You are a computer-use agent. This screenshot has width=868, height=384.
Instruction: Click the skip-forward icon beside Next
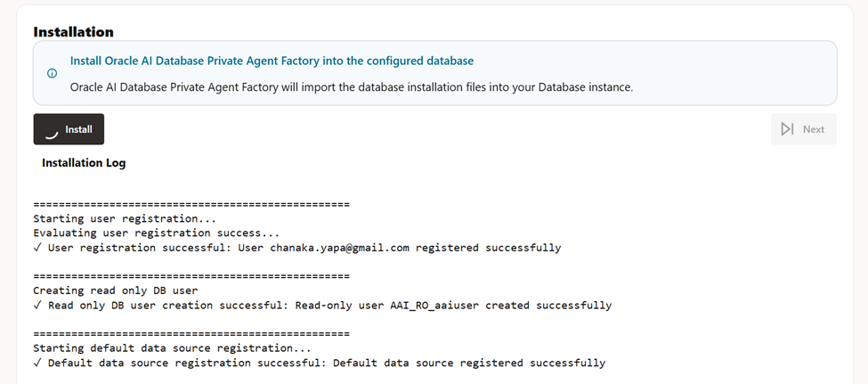[x=787, y=129]
